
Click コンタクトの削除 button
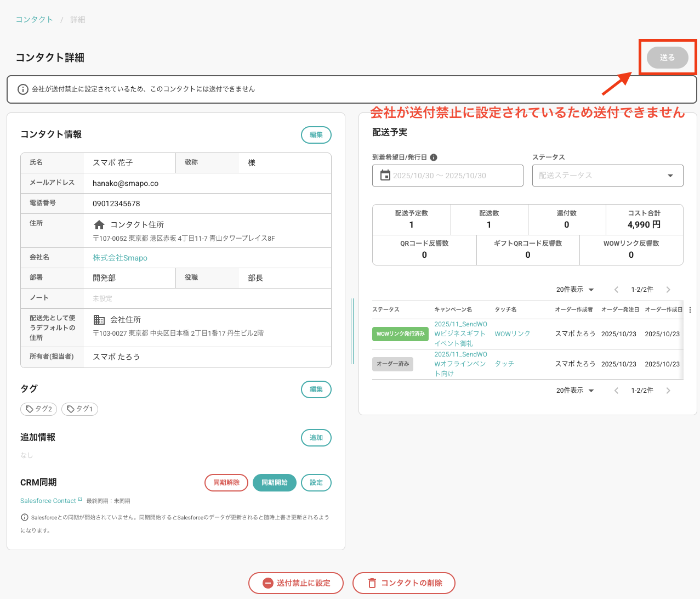pyautogui.click(x=404, y=583)
